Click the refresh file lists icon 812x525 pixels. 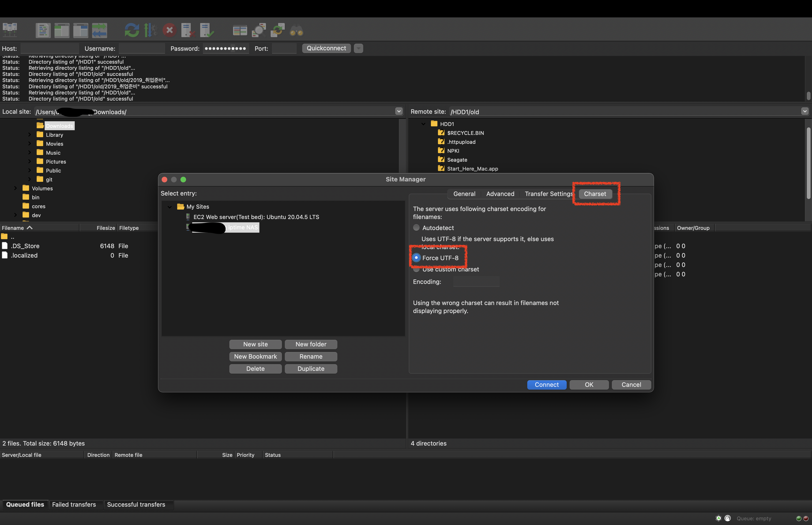point(132,30)
